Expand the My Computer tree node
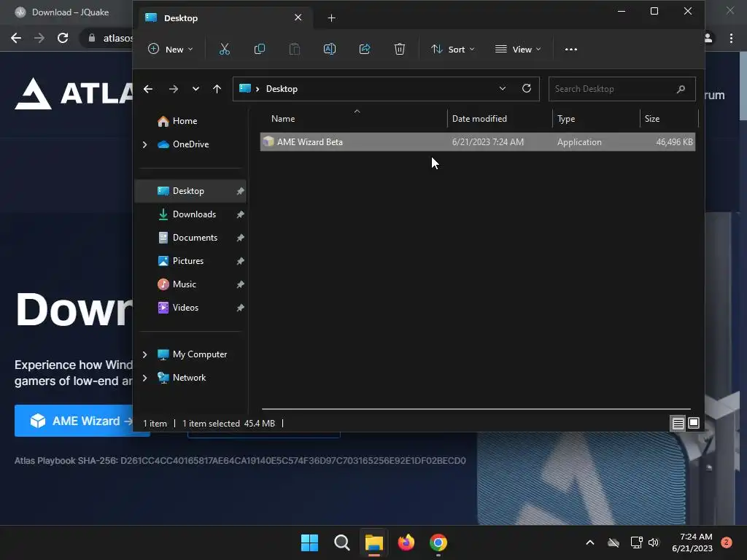 click(x=145, y=354)
